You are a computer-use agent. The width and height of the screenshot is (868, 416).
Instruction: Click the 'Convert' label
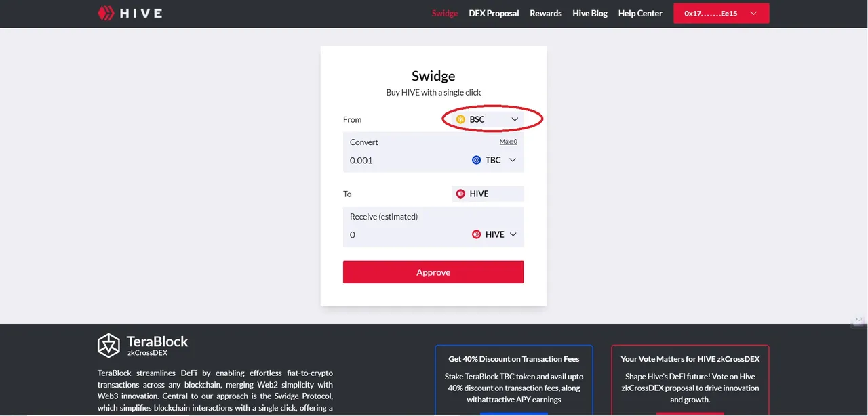pos(364,142)
